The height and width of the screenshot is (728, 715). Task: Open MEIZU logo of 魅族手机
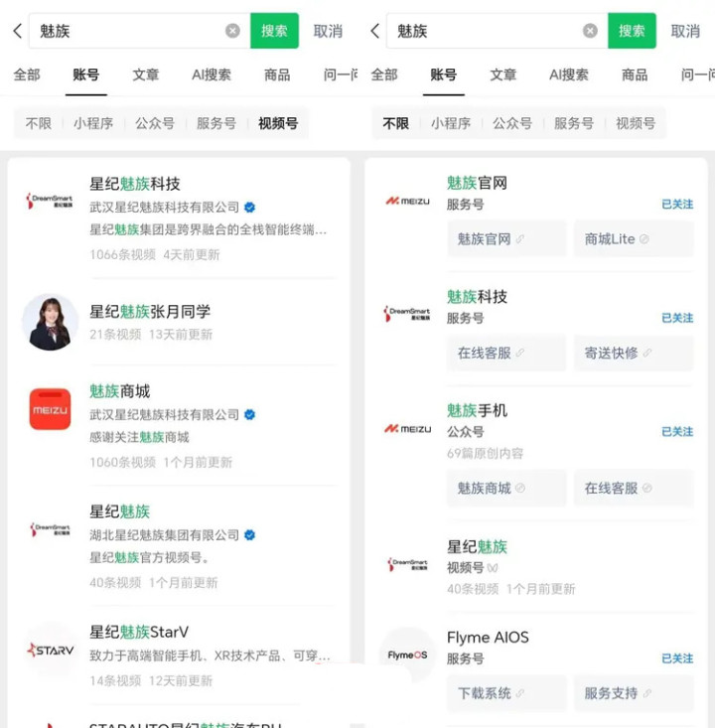point(407,428)
